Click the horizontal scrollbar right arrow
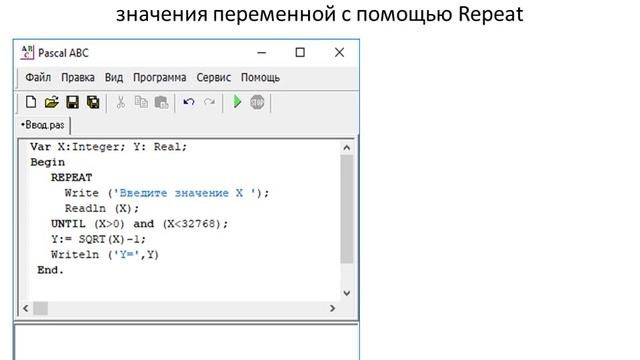Viewport: 640px width, 360px height. (333, 308)
